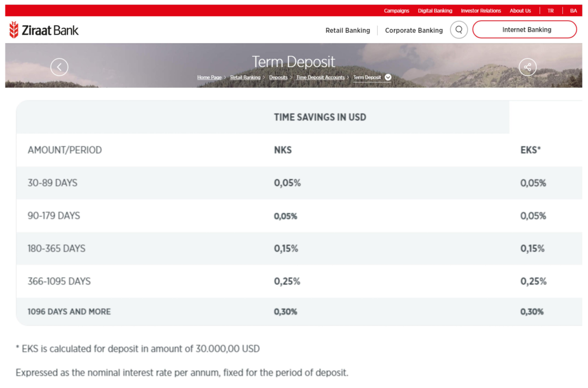Expand the Term Deposit breadcrumb chevron

(x=388, y=77)
